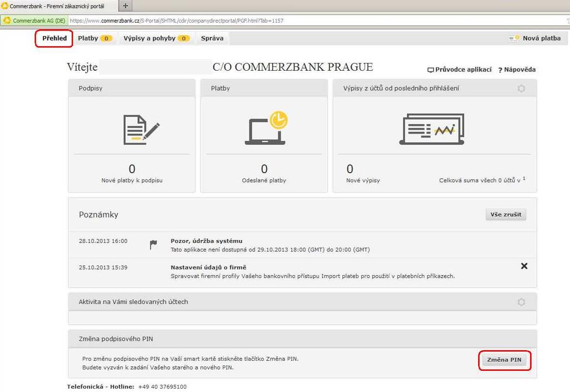The image size is (570, 392).
Task: Go to the Správa tab
Action: click(212, 38)
